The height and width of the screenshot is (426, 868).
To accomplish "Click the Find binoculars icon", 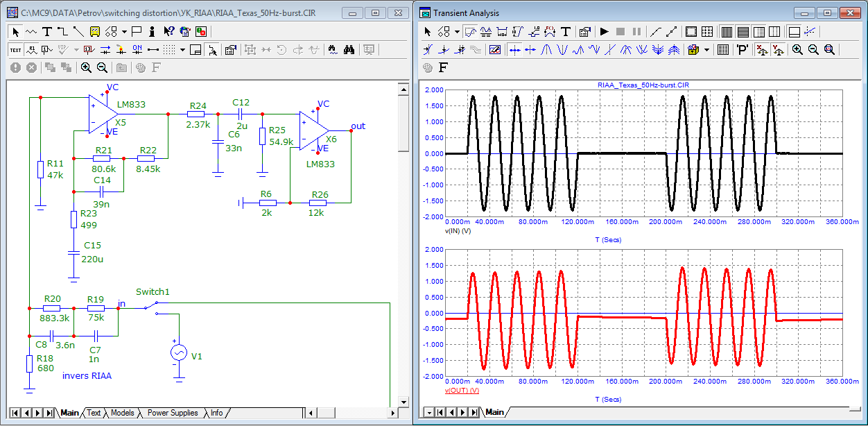I will (350, 49).
